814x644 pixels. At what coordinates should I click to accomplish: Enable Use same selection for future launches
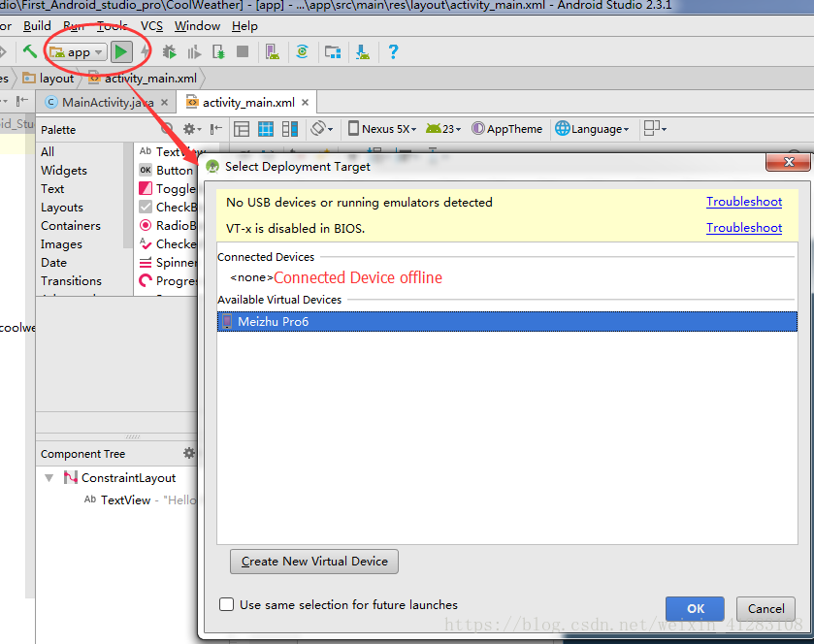tap(226, 604)
